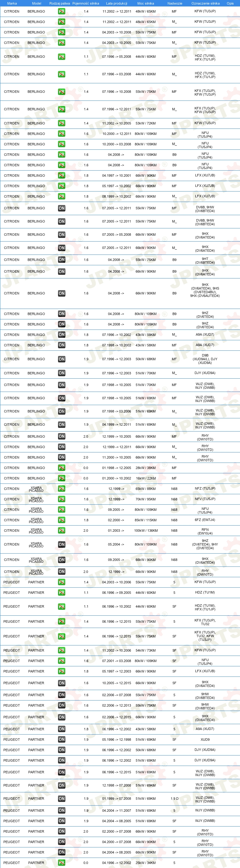Click PB icon in Xsara Picasso 70kW / 95KM row
The image size is (240, 868).
click(x=62, y=499)
